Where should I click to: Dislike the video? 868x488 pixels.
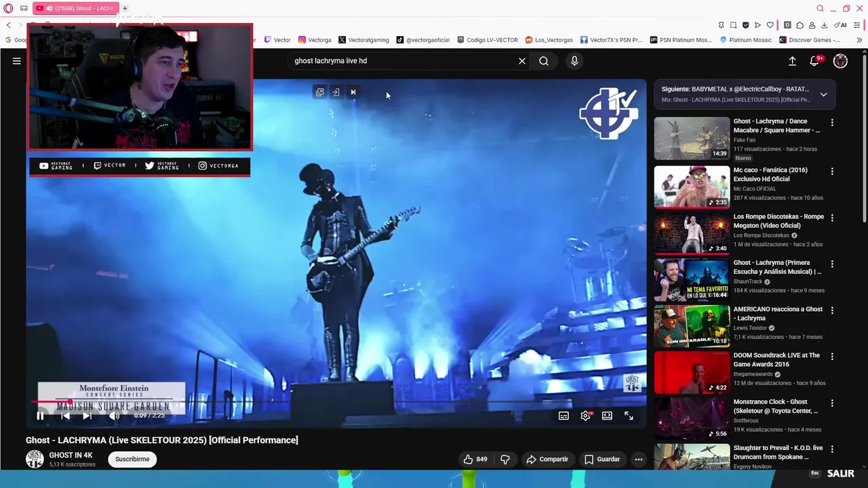[x=505, y=459]
